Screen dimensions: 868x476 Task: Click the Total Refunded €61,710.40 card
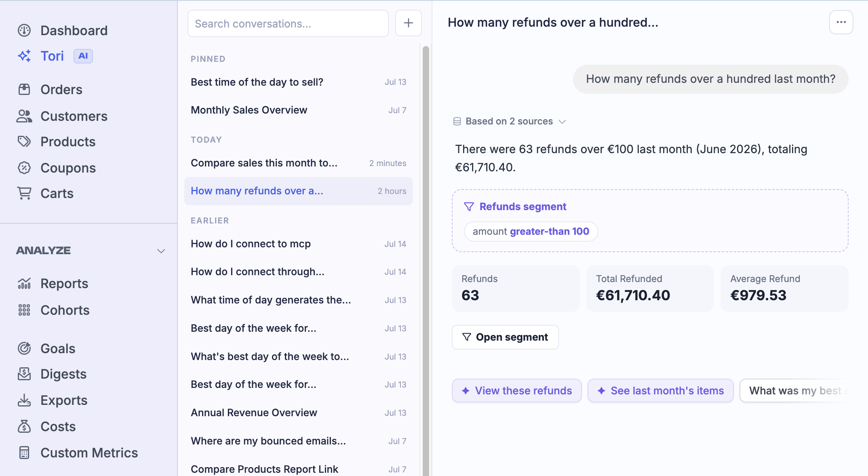coord(650,288)
